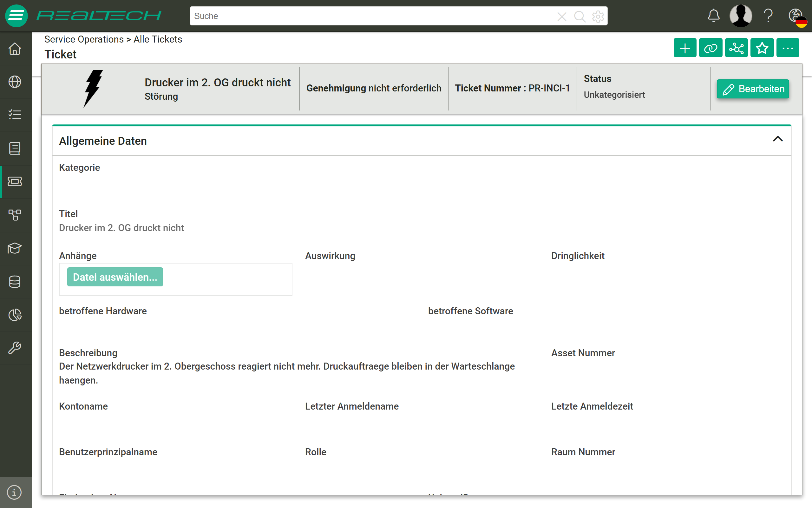
Task: Clear the search field with X
Action: 562,16
